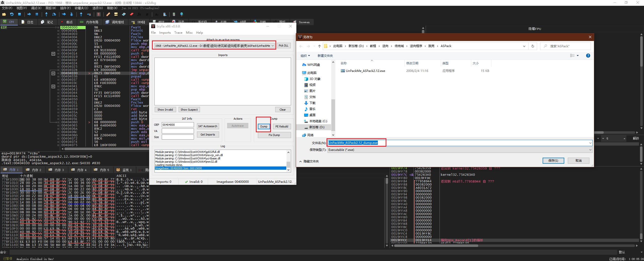Screen dimensions: 644x261
Task: Click the patches bandage toolbar icon
Action: tap(108, 14)
